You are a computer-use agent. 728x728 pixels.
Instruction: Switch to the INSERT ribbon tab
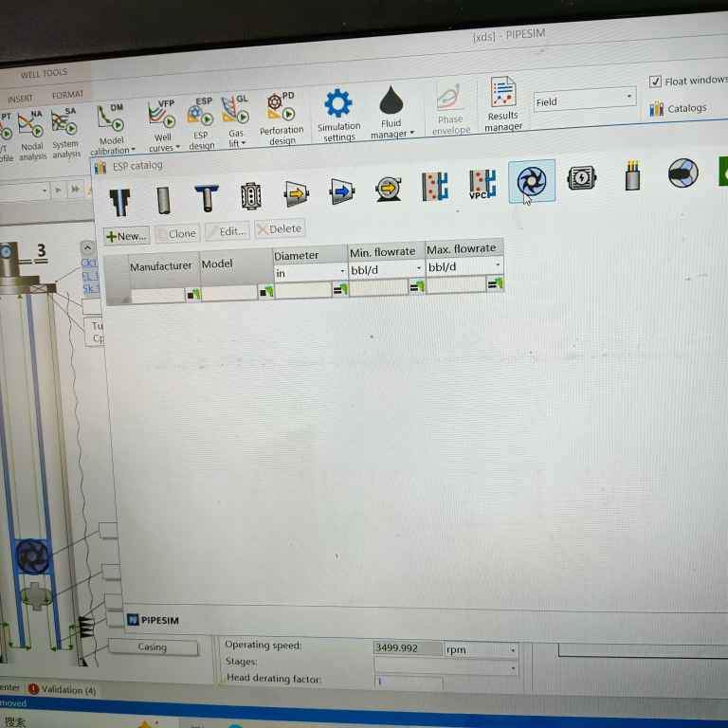pos(20,99)
